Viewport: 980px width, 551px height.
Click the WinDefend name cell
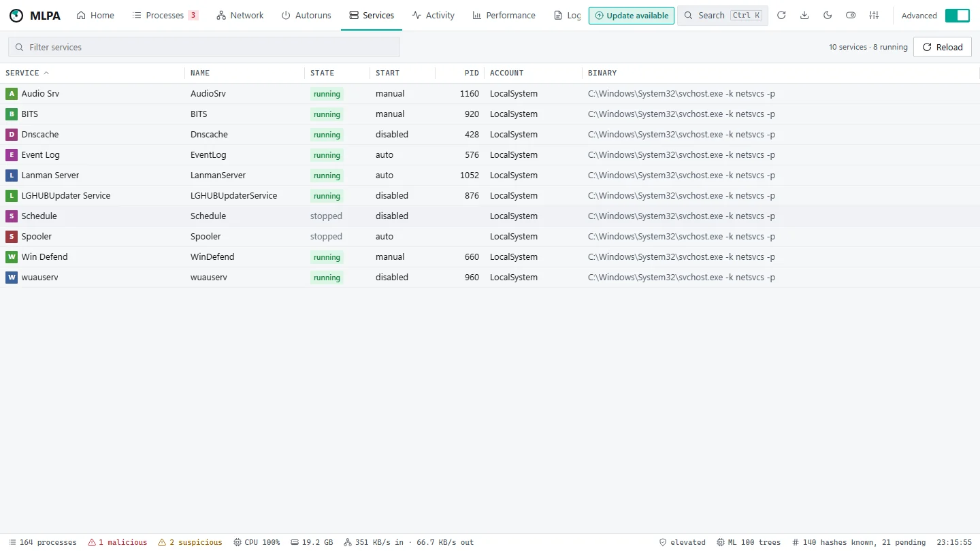212,257
